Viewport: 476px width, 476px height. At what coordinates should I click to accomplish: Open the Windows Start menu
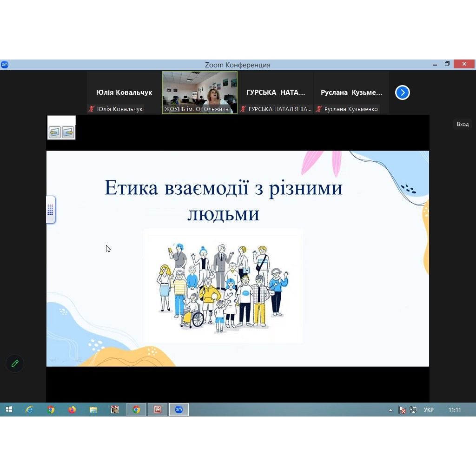(x=9, y=410)
